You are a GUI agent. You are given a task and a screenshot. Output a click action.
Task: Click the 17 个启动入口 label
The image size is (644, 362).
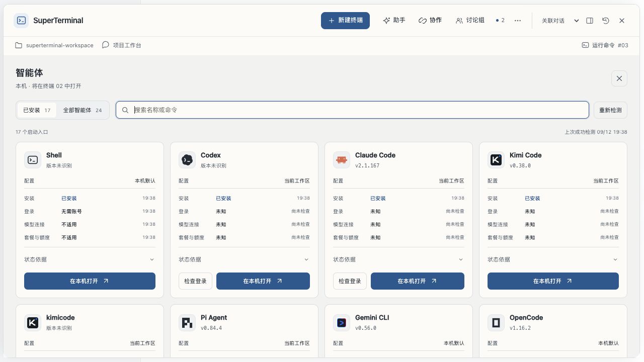[x=32, y=132]
